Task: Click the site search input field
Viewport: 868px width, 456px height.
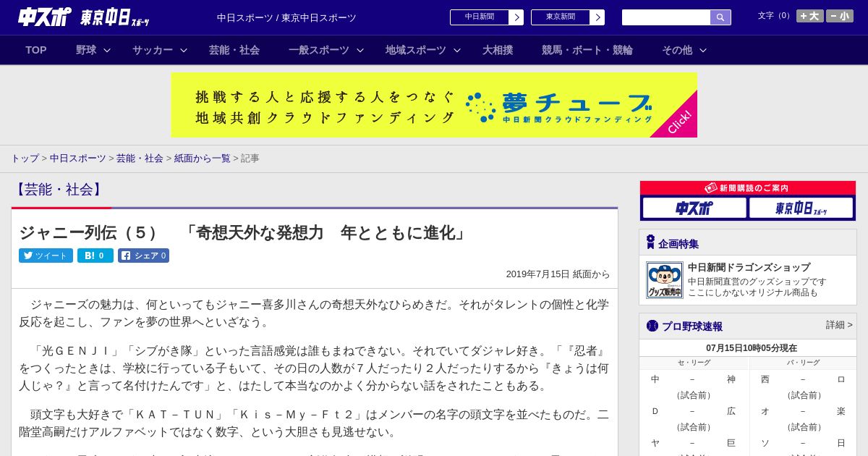Action: pos(666,17)
